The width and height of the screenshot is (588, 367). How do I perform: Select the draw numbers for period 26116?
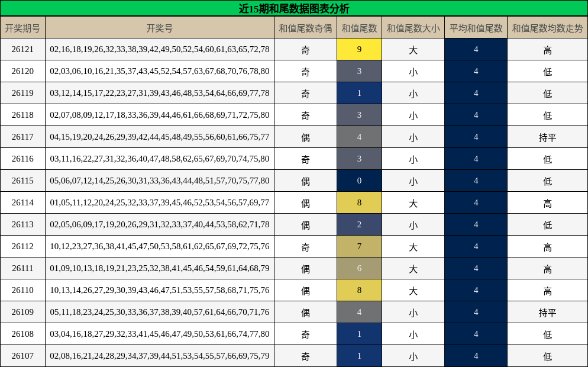(x=160, y=159)
